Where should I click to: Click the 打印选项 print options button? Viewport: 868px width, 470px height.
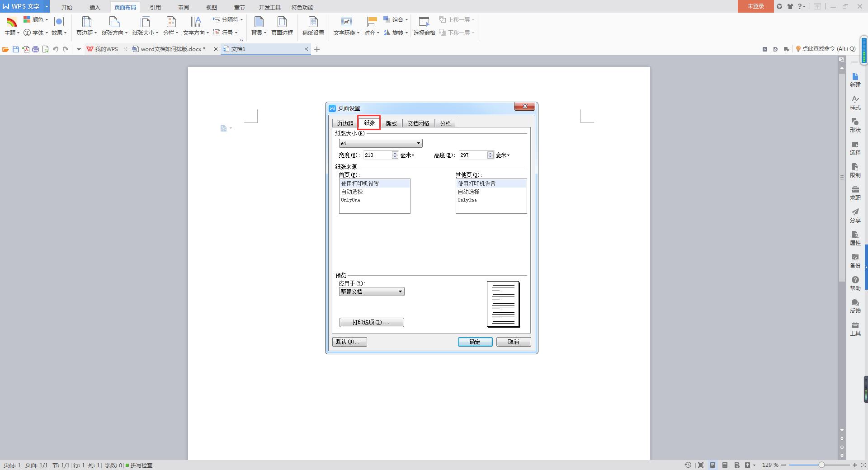click(372, 322)
